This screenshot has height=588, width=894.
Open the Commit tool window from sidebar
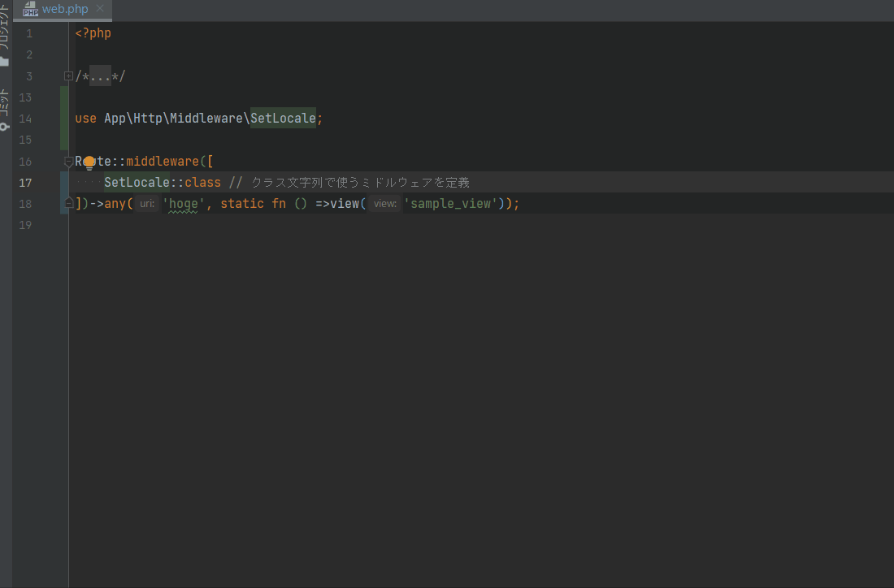click(x=5, y=110)
